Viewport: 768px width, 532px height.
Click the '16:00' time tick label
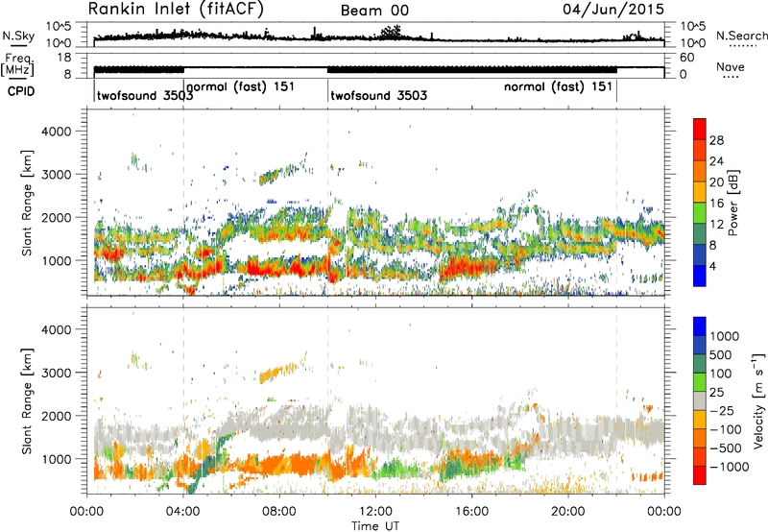click(x=471, y=512)
